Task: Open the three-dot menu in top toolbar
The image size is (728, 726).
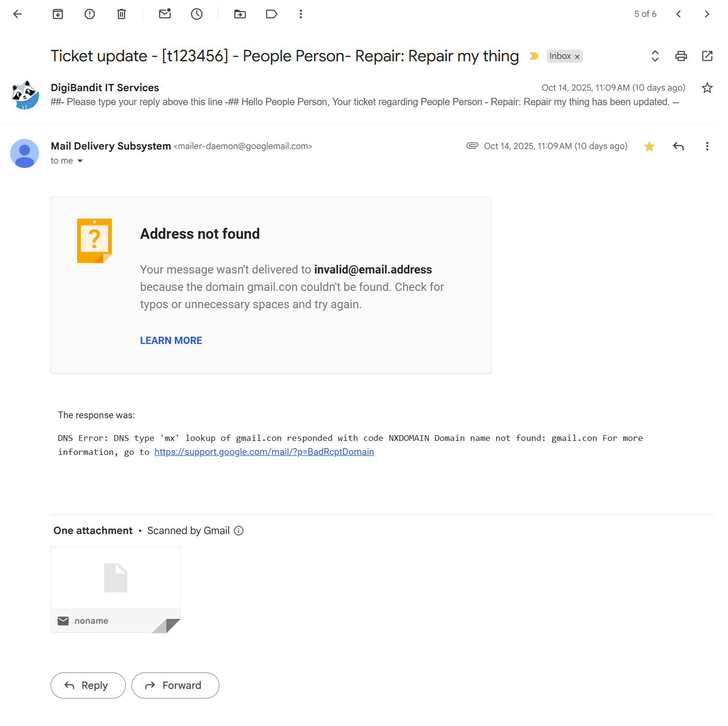Action: click(301, 14)
